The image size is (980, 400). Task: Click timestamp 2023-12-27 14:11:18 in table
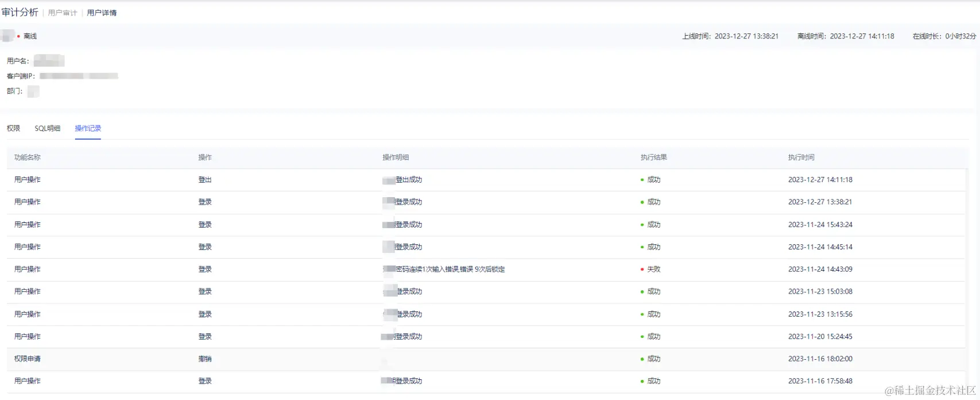pos(820,180)
